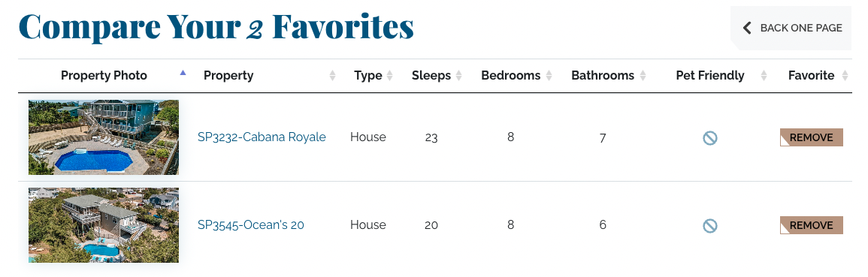Image resolution: width=868 pixels, height=277 pixels.
Task: Click the back chevron arrow icon
Action: (747, 28)
